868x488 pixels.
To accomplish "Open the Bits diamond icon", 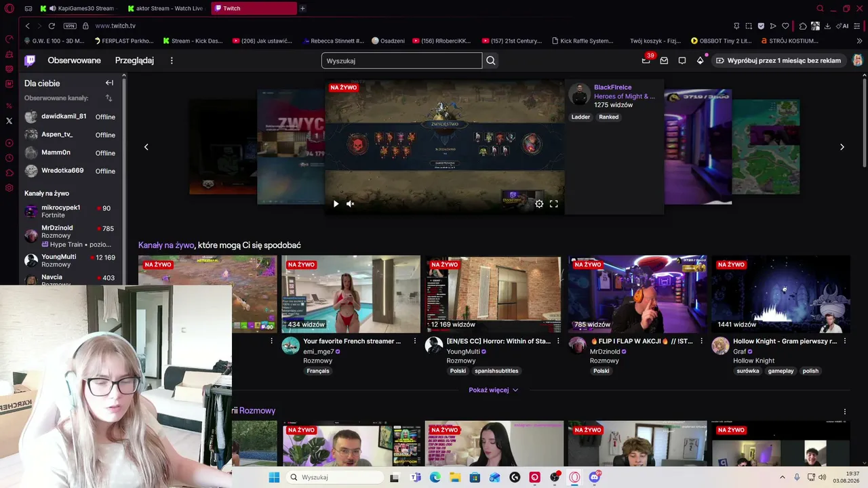I will [x=701, y=60].
